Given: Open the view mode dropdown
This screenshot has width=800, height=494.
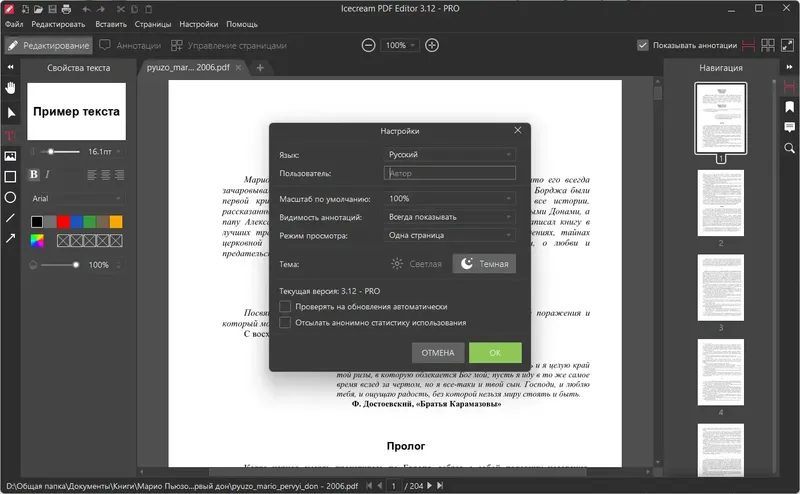Looking at the screenshot, I should [x=449, y=235].
